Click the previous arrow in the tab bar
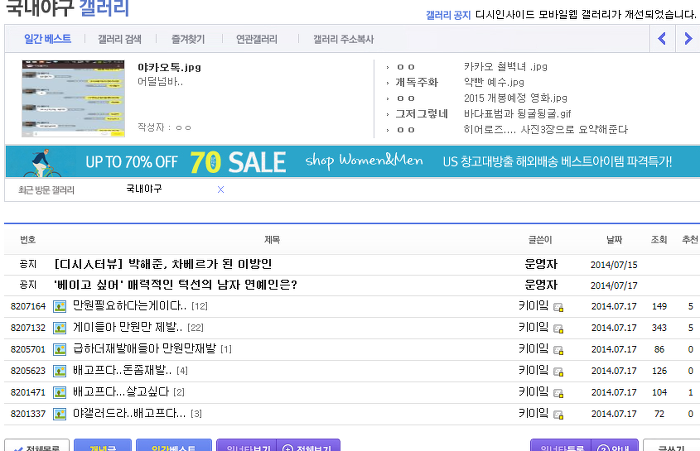 662,39
